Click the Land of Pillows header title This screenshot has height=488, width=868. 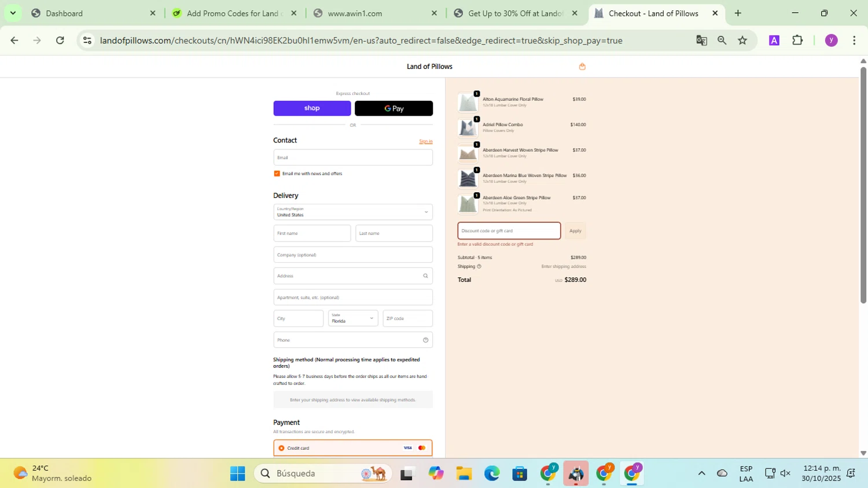pyautogui.click(x=429, y=67)
